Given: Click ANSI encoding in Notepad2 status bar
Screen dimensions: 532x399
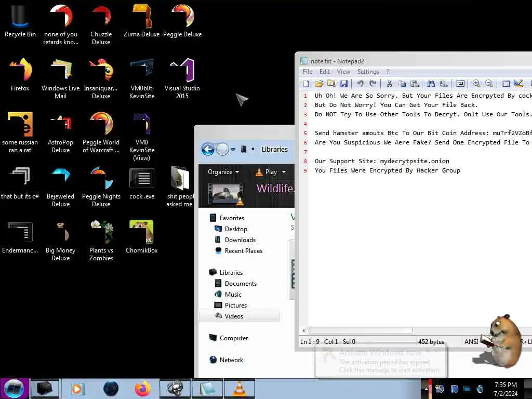Looking at the screenshot, I should [x=471, y=342].
